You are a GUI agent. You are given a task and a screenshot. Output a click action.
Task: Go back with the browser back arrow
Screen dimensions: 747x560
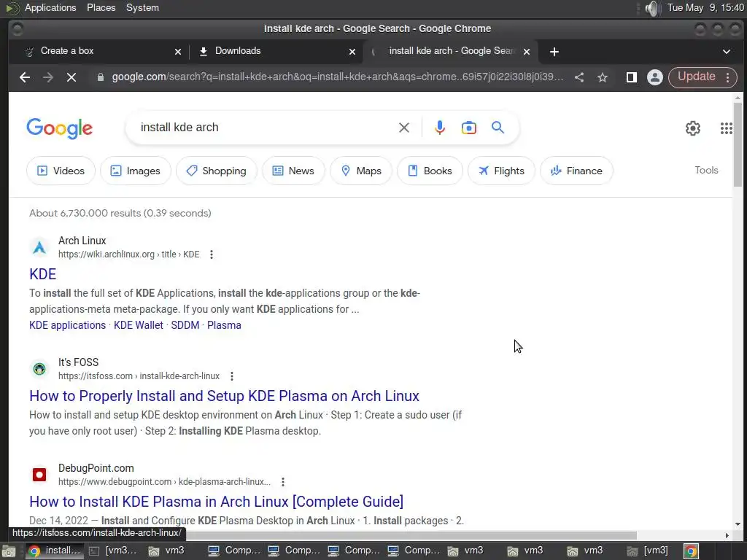[x=25, y=77]
